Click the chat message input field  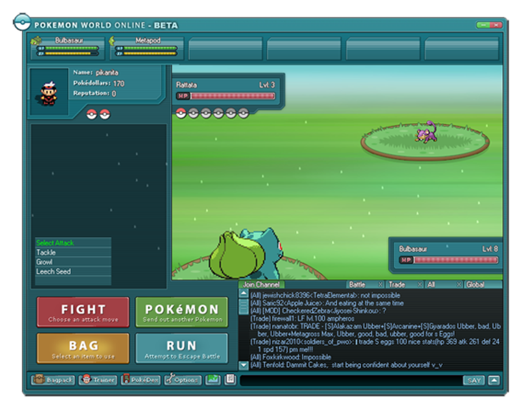pos(351,380)
